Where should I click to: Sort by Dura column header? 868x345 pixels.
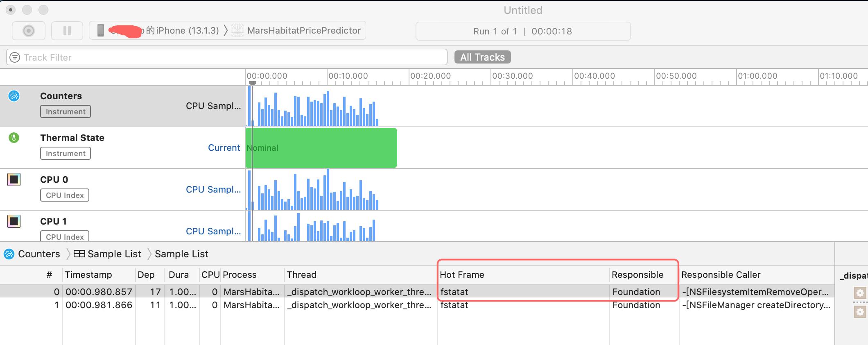[179, 275]
